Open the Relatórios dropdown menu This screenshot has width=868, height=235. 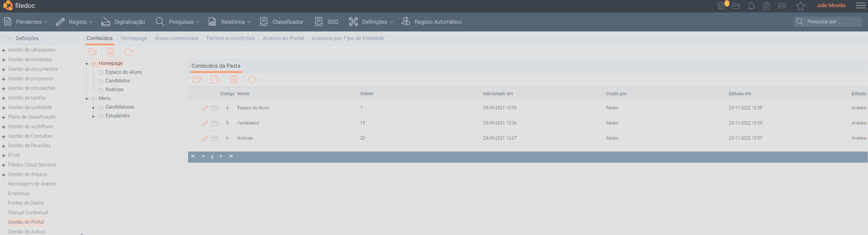point(230,22)
